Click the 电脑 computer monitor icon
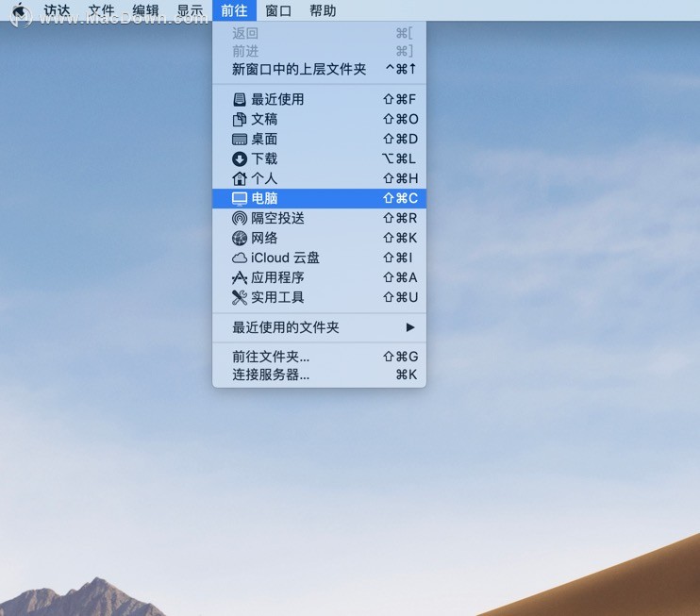The height and width of the screenshot is (616, 700). tap(240, 199)
